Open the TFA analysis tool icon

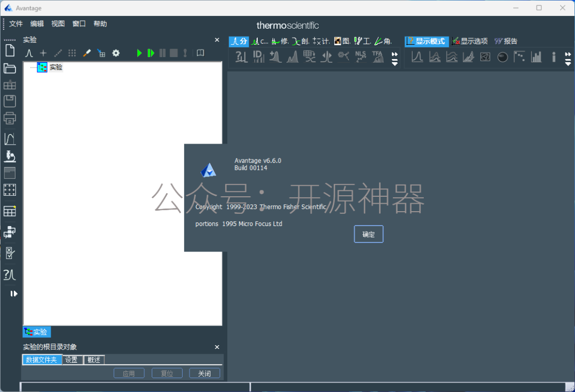tap(377, 57)
